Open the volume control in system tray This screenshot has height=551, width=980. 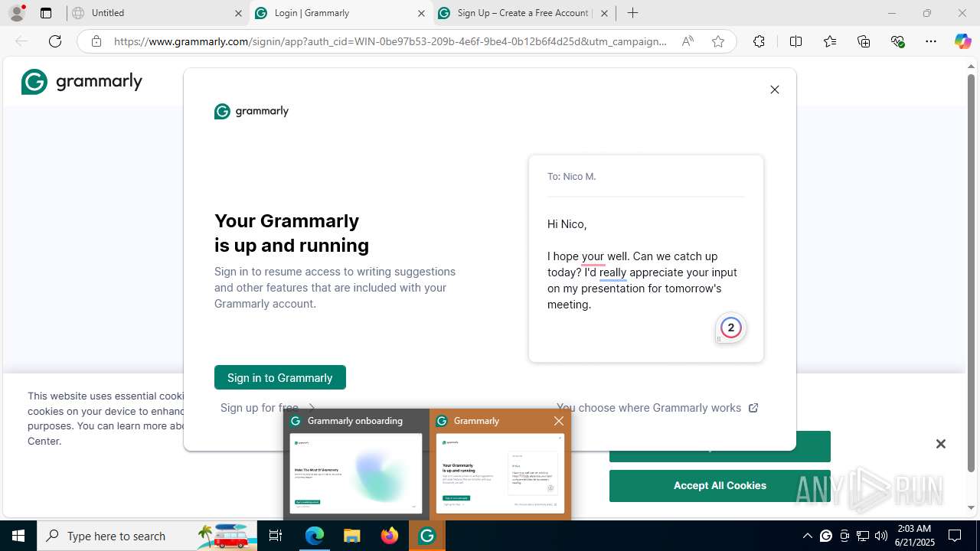tap(881, 536)
